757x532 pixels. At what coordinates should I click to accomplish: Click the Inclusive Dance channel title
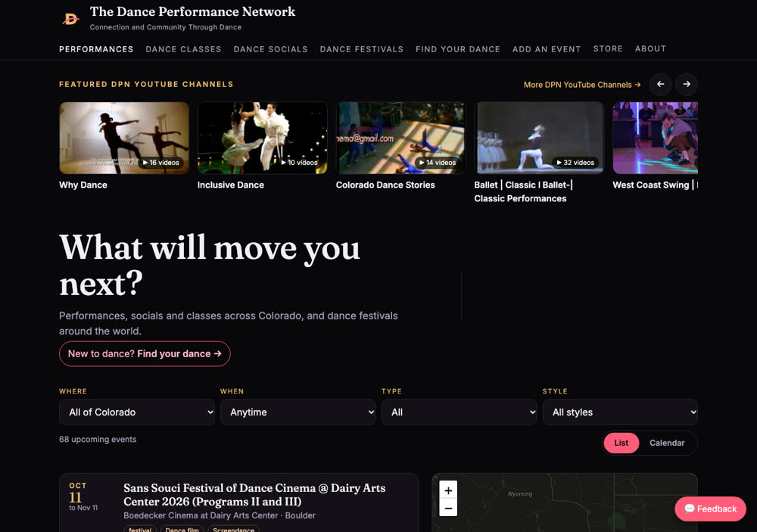(231, 185)
